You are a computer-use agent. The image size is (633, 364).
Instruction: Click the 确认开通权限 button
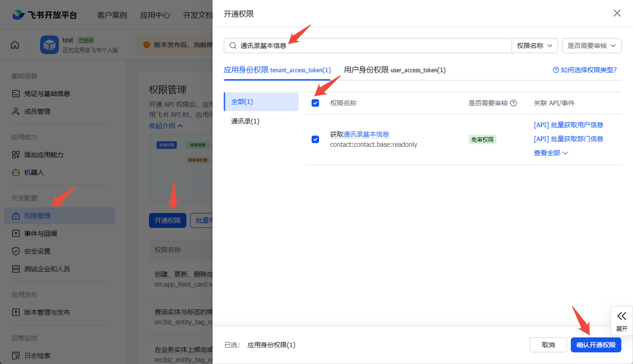tap(596, 345)
